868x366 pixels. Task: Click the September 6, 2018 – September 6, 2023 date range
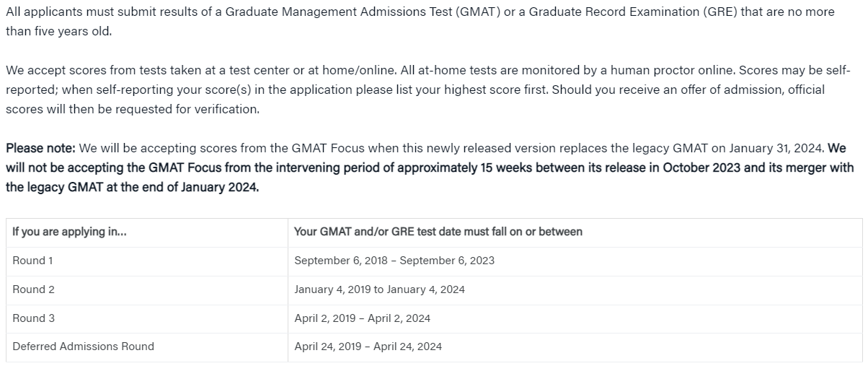tap(394, 261)
